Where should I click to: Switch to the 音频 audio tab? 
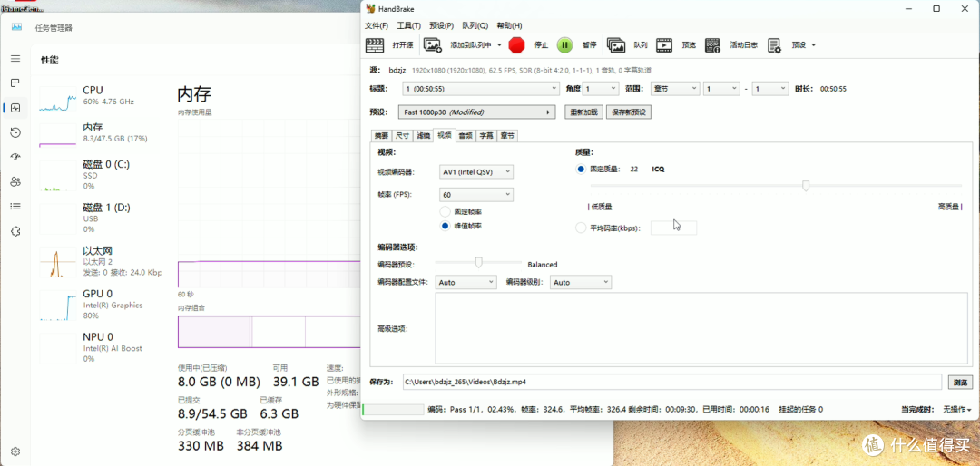pos(465,136)
